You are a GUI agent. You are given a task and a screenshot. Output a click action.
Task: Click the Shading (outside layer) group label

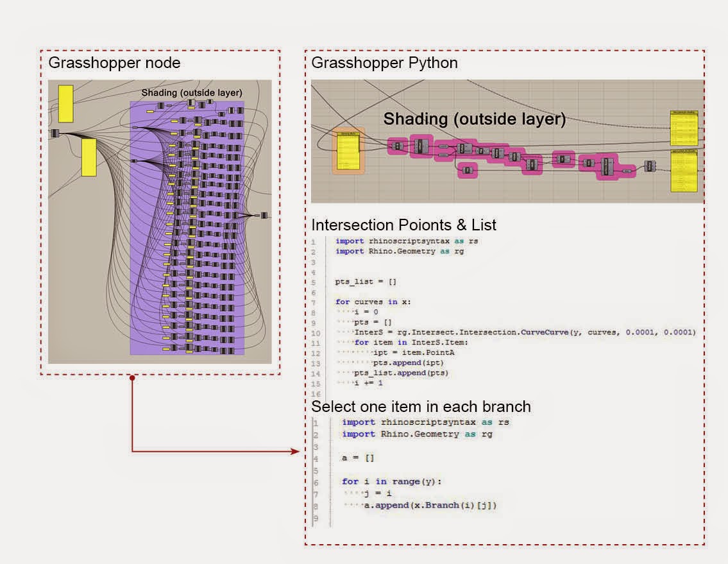tap(191, 92)
